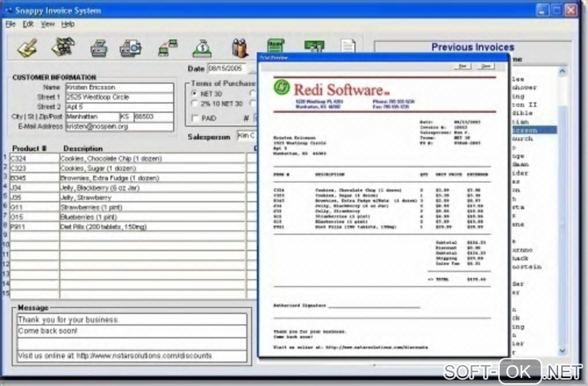Click the money bag toolbar icon
The image size is (588, 386).
coord(202,48)
